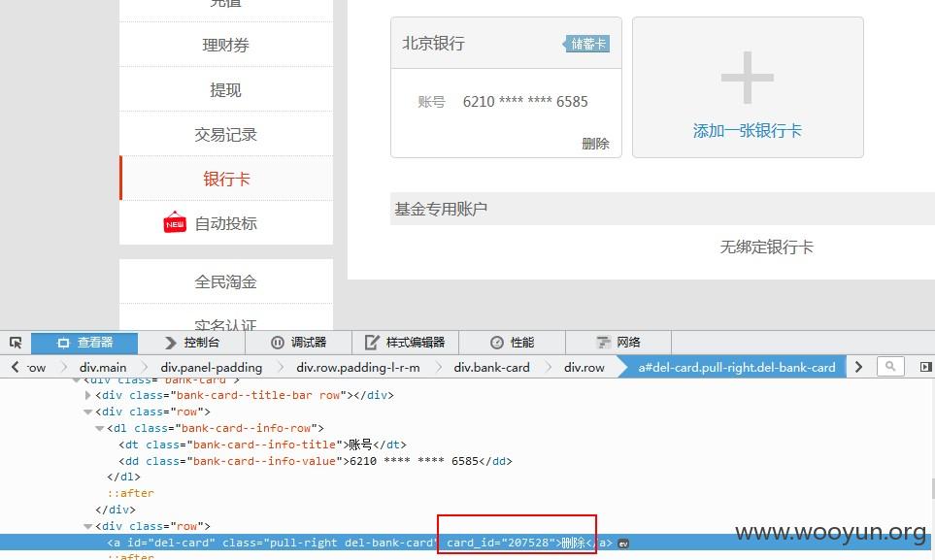Expand the bank-card--title-bar row div node
Image resolution: width=935 pixels, height=560 pixels.
pyautogui.click(x=87, y=395)
